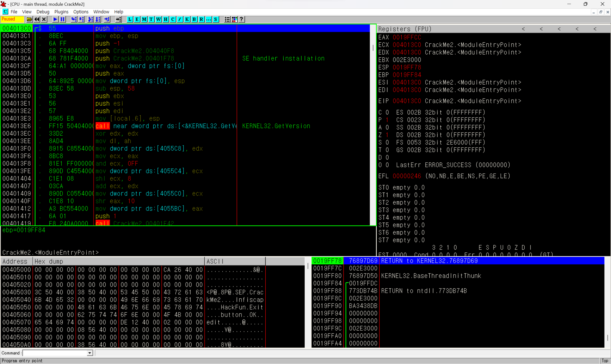Open the Log window with the L button
The width and height of the screenshot is (611, 364).
click(130, 19)
